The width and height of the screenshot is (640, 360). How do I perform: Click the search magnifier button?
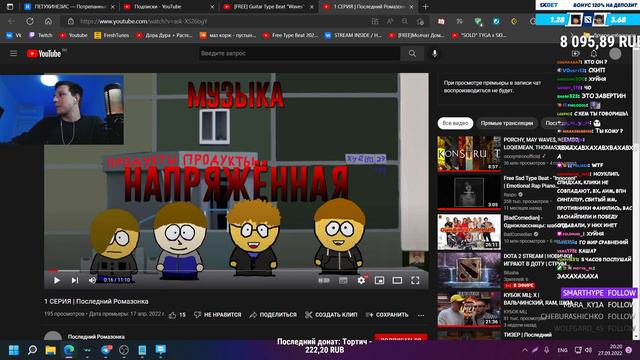pyautogui.click(x=412, y=53)
